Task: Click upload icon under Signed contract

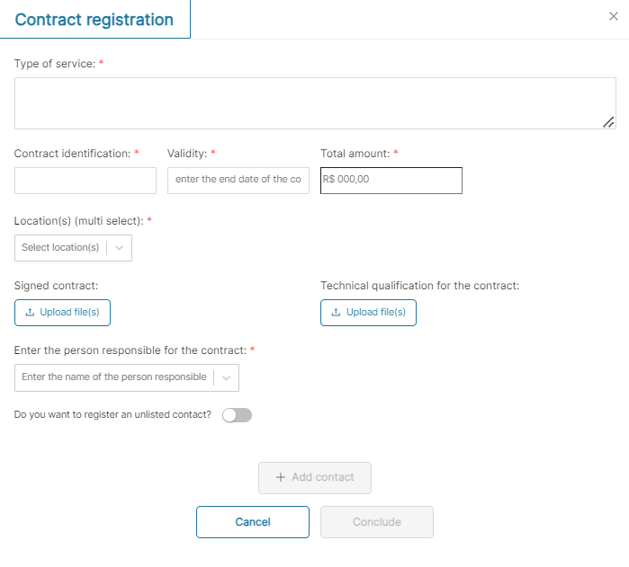Action: click(30, 313)
